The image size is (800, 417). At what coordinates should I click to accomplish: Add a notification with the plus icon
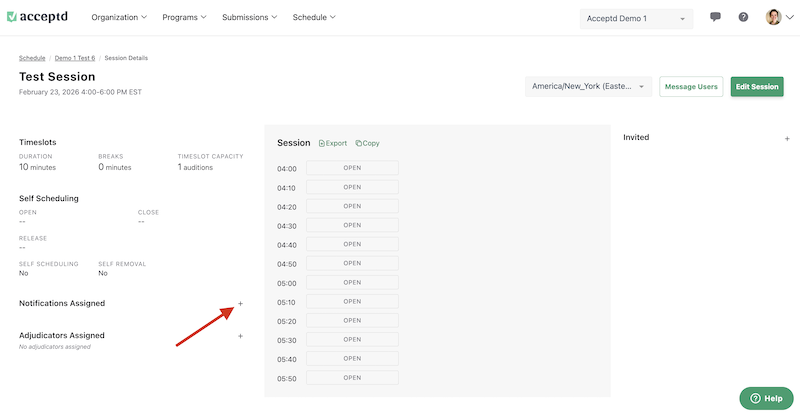pos(240,304)
